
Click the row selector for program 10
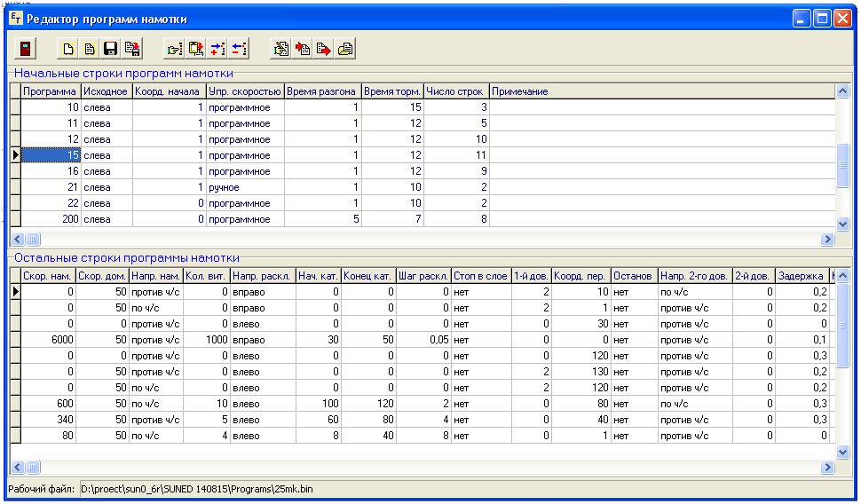tap(14, 107)
